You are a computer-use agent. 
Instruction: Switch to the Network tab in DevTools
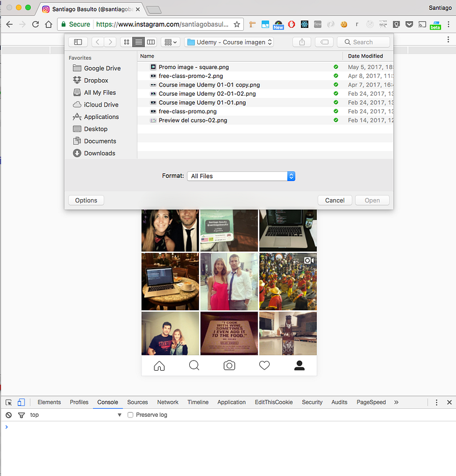pos(168,402)
